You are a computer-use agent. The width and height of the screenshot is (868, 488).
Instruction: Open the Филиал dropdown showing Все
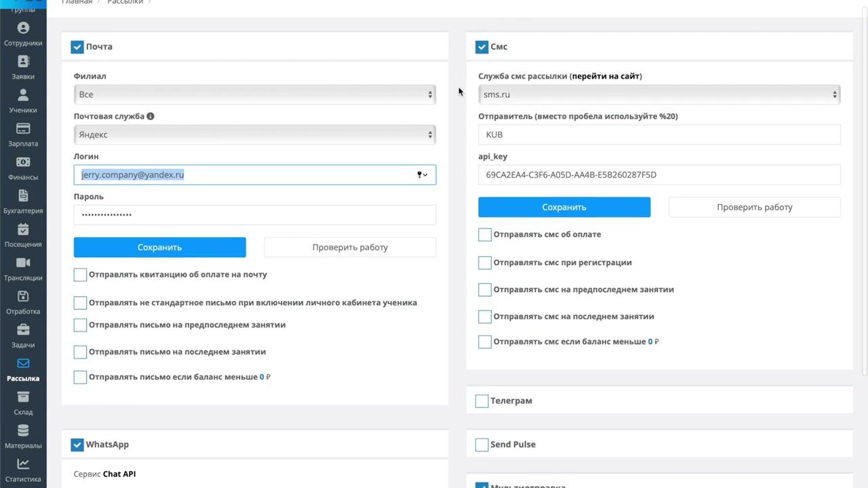[255, 94]
